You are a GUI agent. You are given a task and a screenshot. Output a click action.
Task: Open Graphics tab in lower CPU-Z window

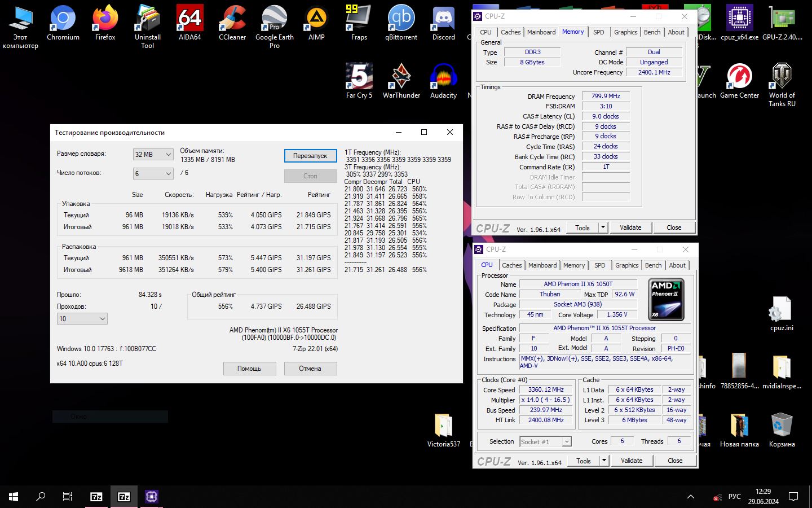(627, 265)
